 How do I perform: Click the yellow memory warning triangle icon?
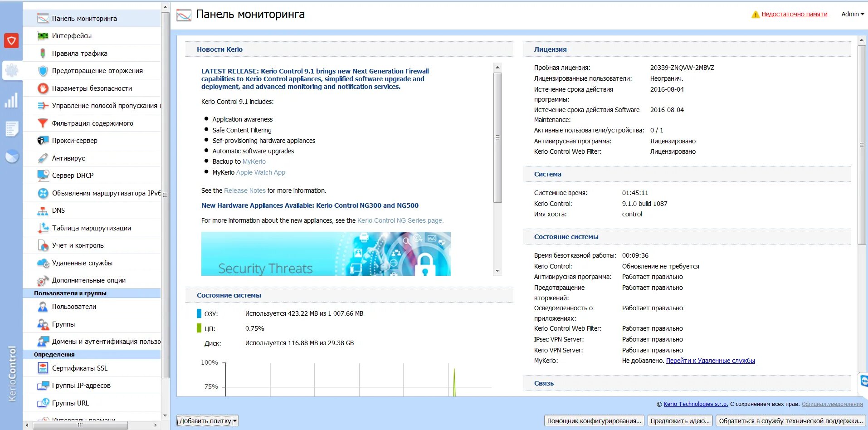point(755,15)
